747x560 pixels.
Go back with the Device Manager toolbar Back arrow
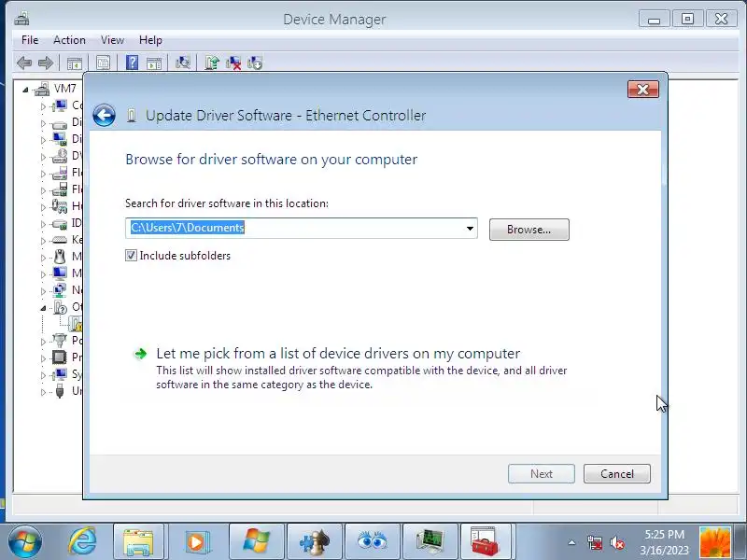pos(24,63)
